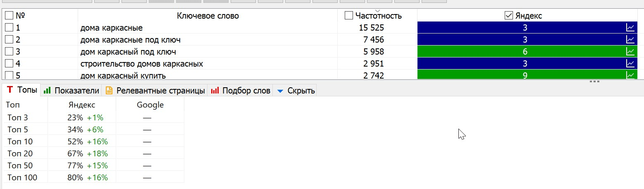Uncheck the Яндекс column checkbox
This screenshot has width=644, height=189.
click(509, 16)
